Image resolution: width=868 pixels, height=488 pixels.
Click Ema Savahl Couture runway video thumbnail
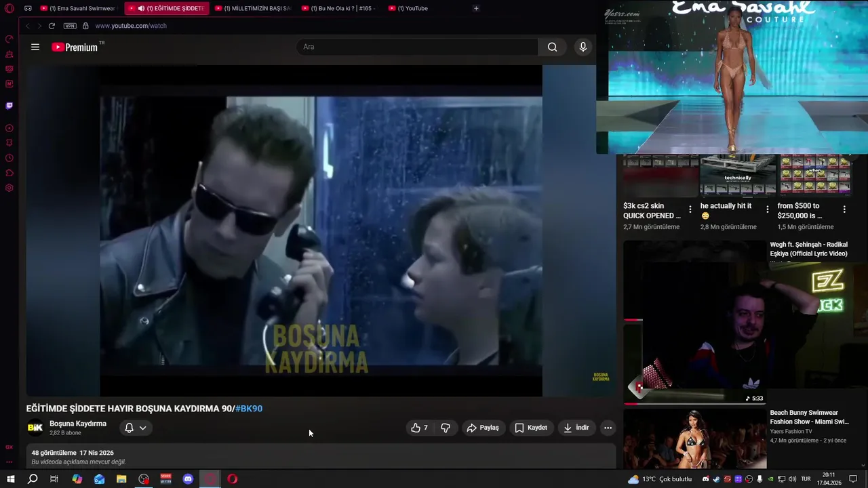click(732, 77)
